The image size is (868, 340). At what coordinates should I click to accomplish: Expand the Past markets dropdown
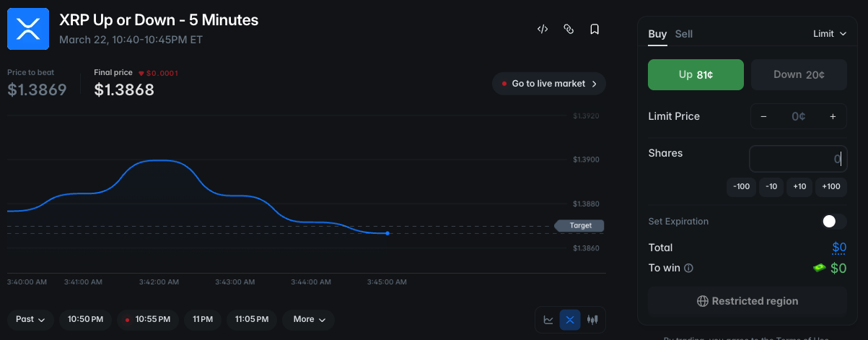[x=30, y=319]
